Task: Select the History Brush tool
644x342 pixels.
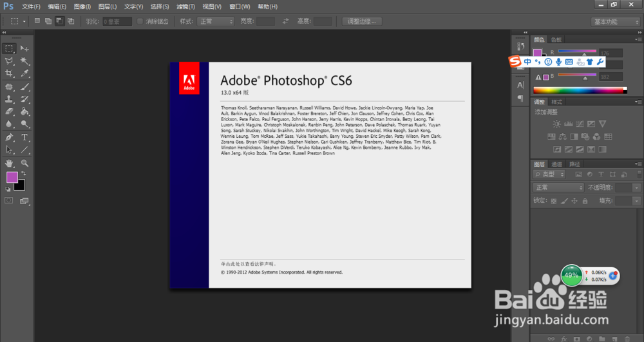Action: (x=24, y=99)
